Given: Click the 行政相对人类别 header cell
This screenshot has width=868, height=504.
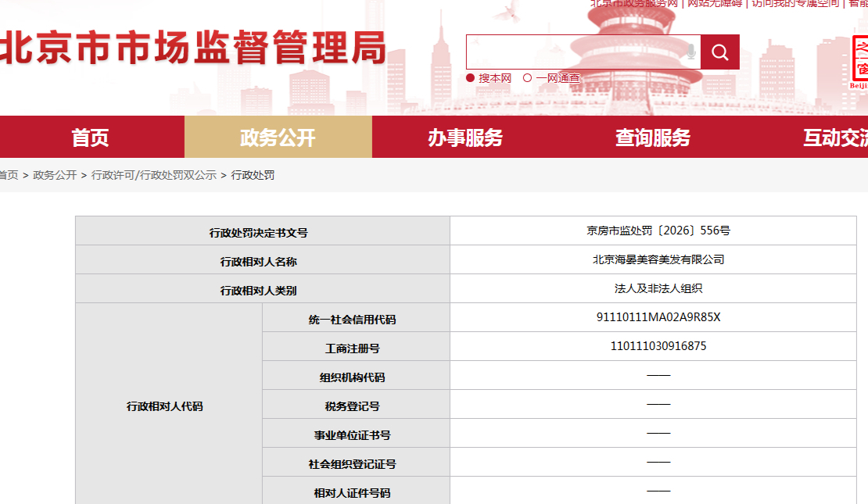Looking at the screenshot, I should click(263, 289).
